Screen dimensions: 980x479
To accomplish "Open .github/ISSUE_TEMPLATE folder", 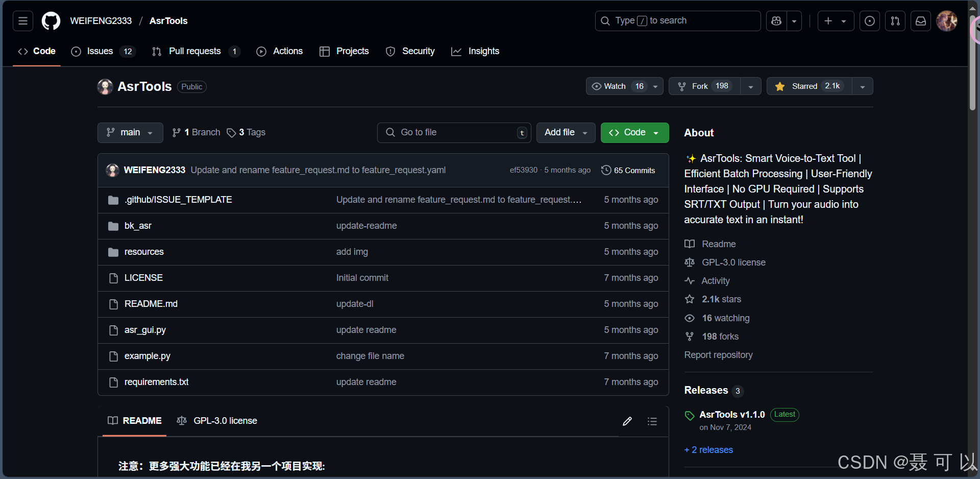I will (x=178, y=200).
